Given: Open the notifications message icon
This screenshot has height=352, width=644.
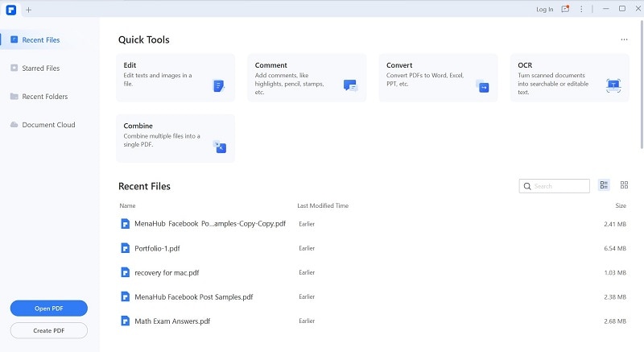Looking at the screenshot, I should 566,9.
